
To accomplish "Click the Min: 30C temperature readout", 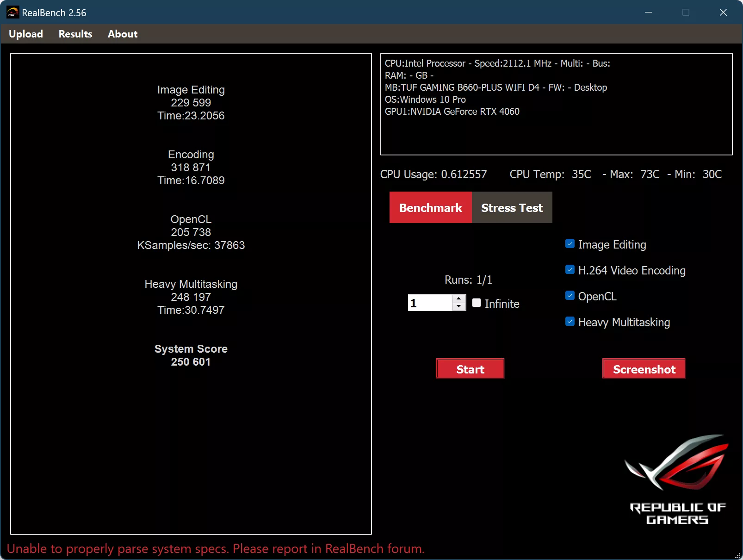I will pyautogui.click(x=698, y=174).
